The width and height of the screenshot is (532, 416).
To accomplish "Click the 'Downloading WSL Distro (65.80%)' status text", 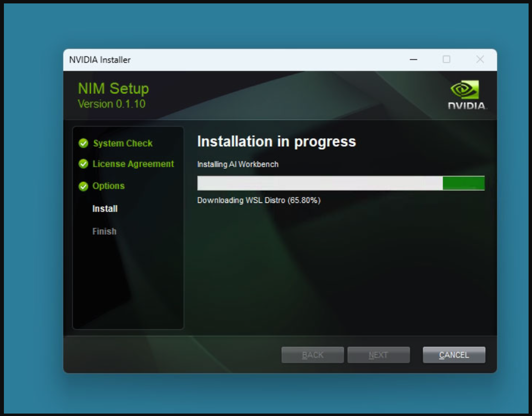I will point(259,200).
